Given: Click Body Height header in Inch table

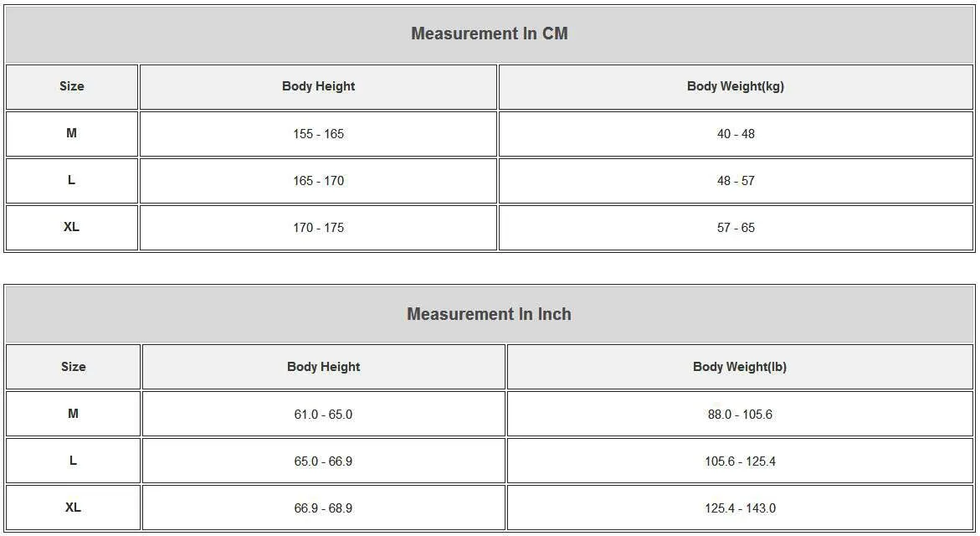Looking at the screenshot, I should pos(323,367).
